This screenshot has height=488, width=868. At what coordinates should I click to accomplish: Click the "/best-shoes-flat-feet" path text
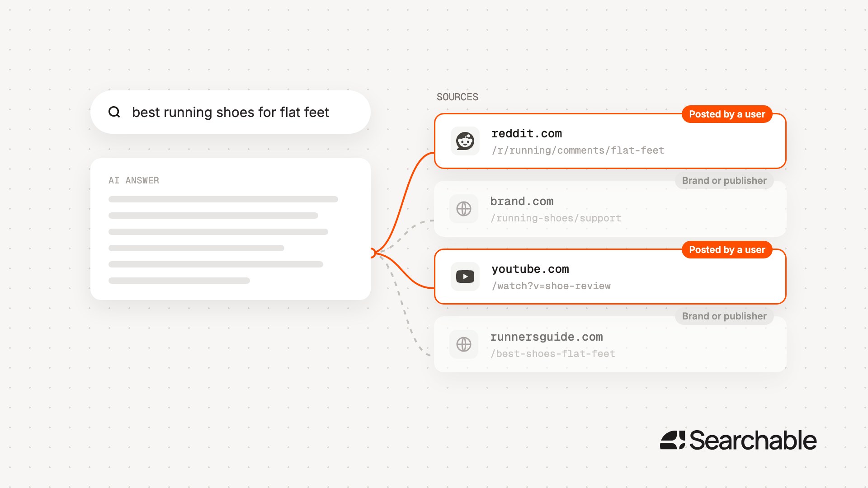pos(553,354)
